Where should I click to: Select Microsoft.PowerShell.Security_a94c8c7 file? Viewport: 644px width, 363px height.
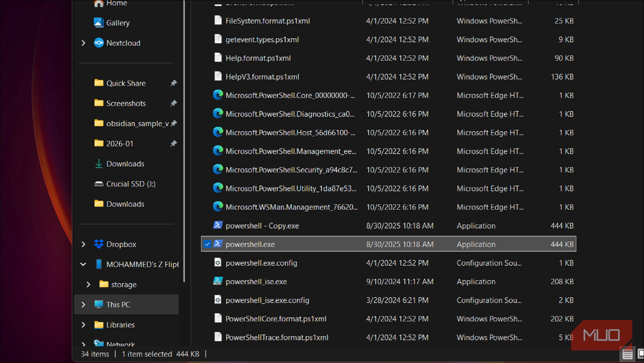pyautogui.click(x=388, y=170)
